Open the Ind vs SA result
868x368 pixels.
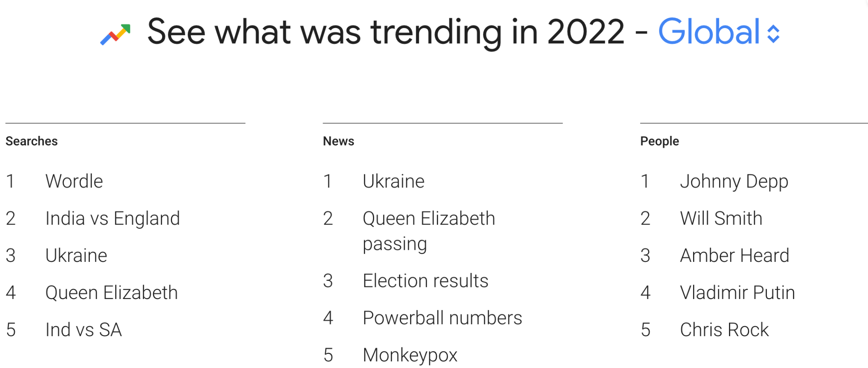pos(84,330)
